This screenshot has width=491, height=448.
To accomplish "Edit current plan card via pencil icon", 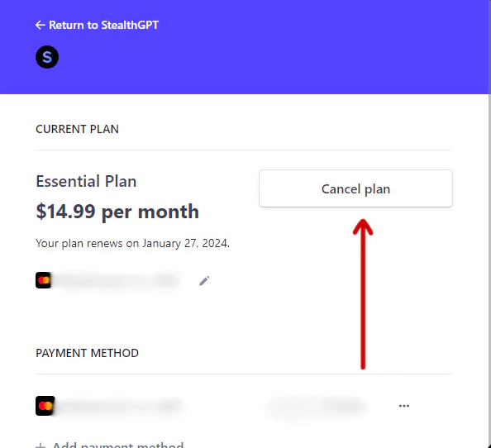I will (204, 281).
